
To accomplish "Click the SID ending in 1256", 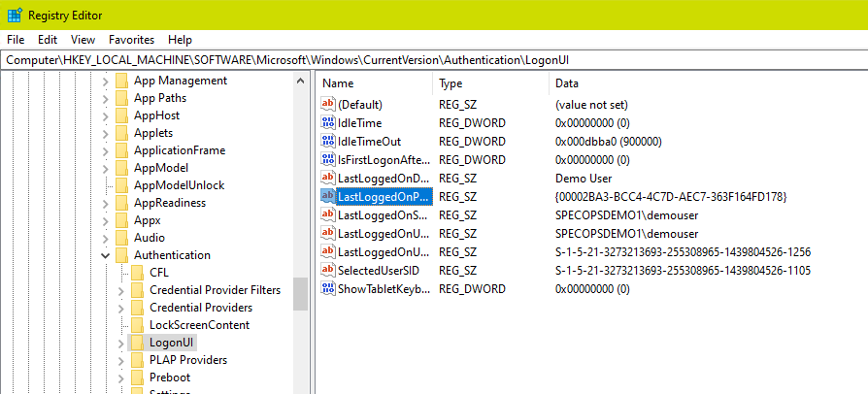I will click(x=683, y=252).
